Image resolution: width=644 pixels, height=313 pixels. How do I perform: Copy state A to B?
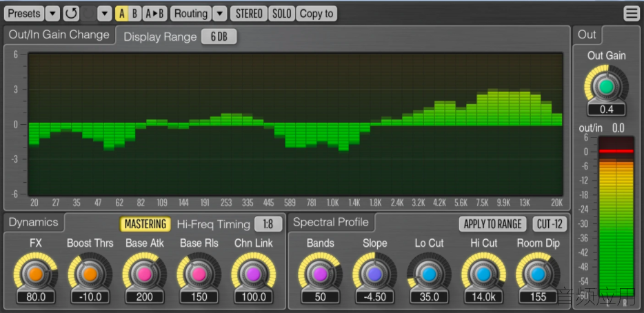(155, 14)
